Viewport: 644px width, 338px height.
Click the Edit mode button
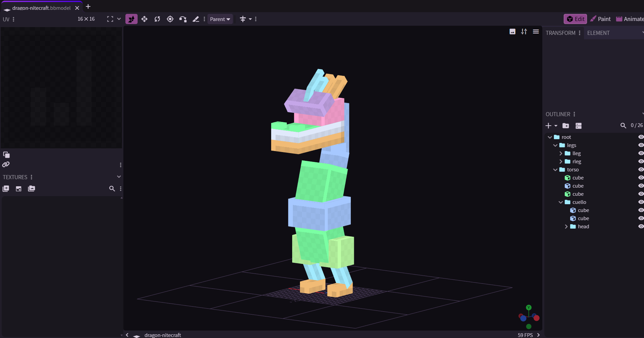pos(576,19)
